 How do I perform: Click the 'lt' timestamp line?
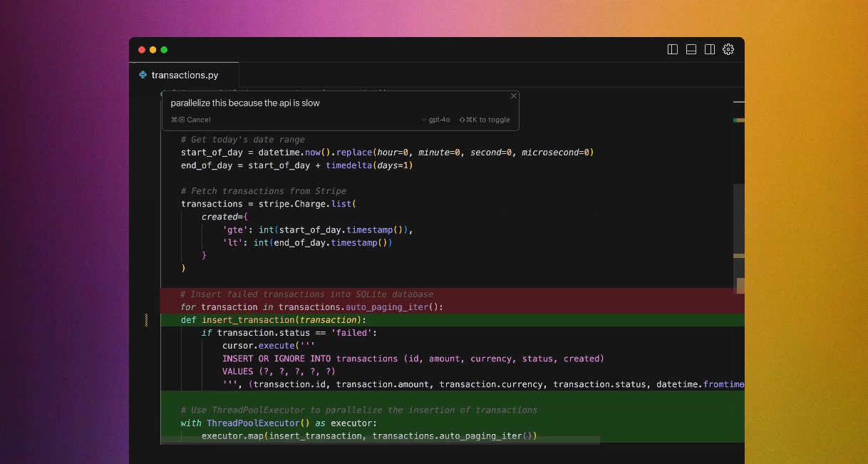pos(307,242)
